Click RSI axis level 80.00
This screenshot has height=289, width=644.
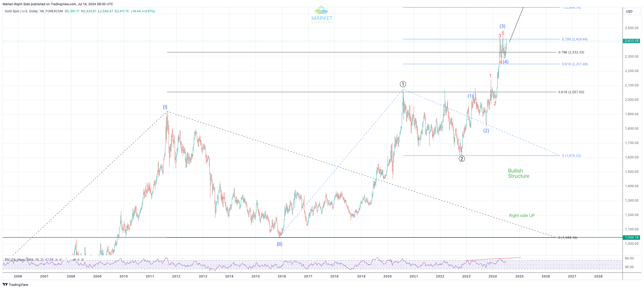click(629, 258)
